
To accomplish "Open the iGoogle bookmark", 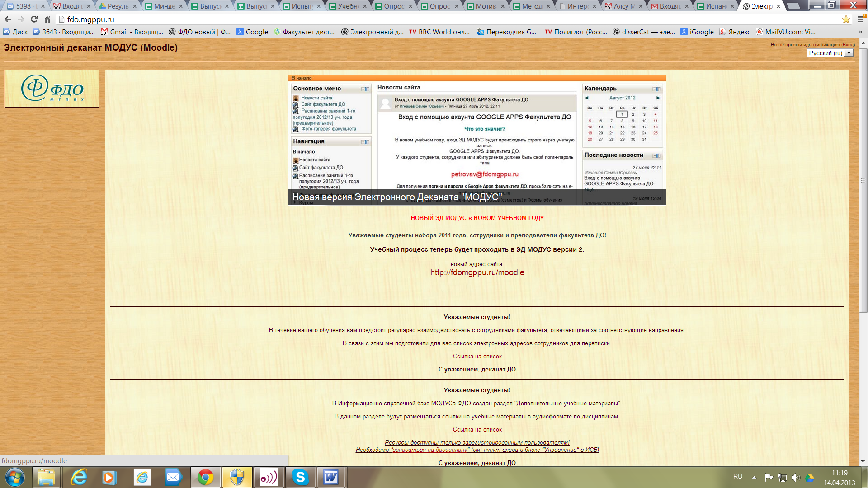I will point(697,32).
